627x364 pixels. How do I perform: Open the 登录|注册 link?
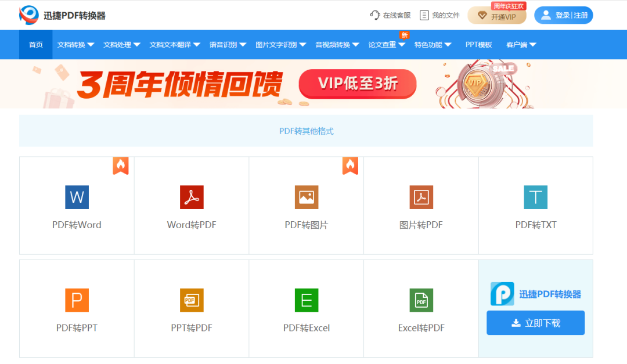point(563,15)
